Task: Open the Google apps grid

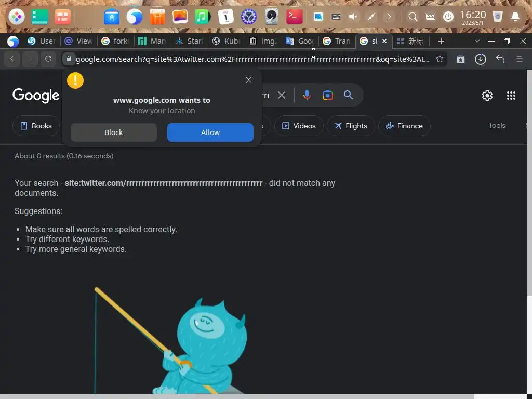Action: click(511, 96)
